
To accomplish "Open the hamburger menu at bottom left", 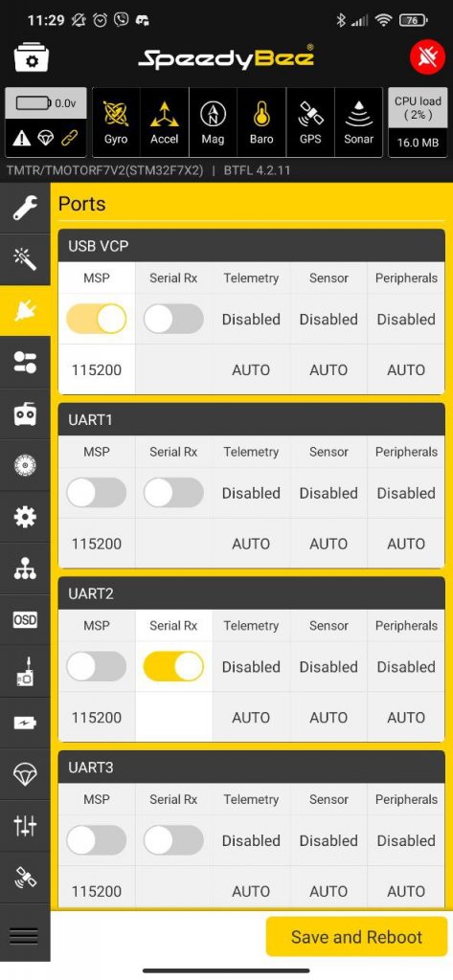I will 24,936.
